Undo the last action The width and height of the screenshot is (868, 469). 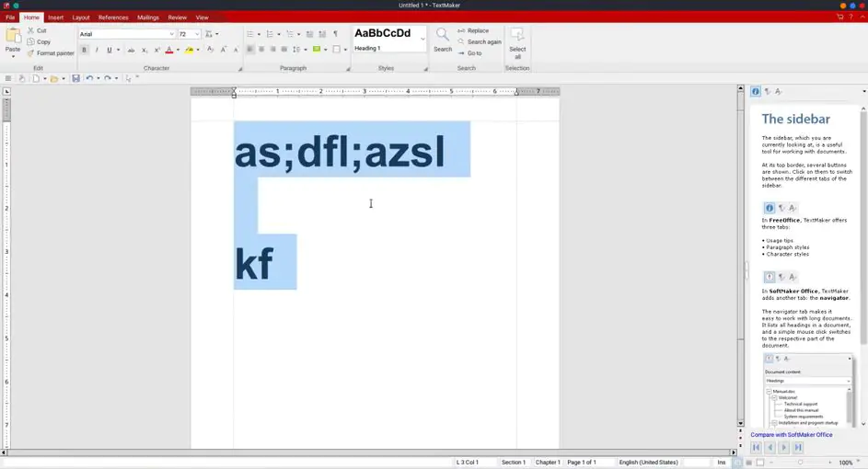click(x=89, y=78)
